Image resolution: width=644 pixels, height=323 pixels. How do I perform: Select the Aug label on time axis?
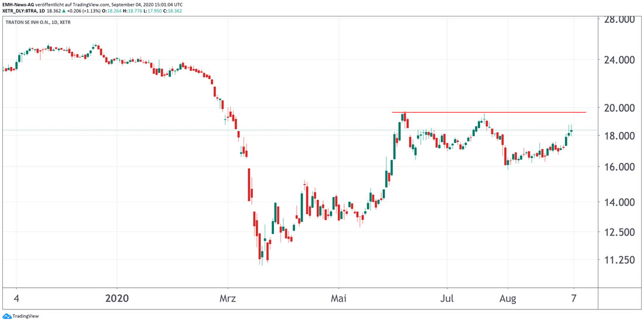(508, 298)
